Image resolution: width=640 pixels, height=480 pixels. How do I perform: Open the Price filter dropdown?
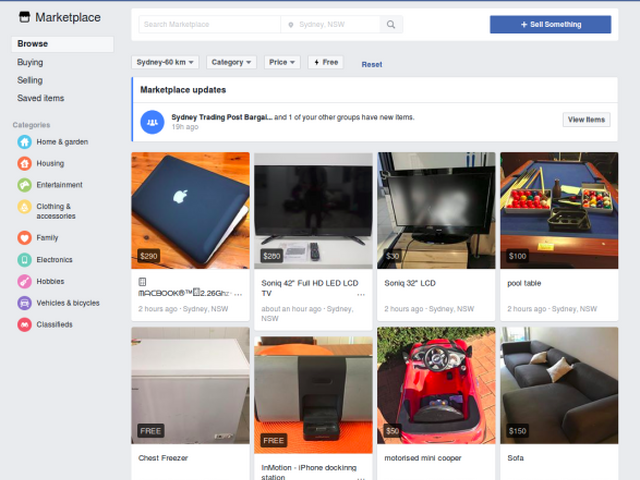282,62
